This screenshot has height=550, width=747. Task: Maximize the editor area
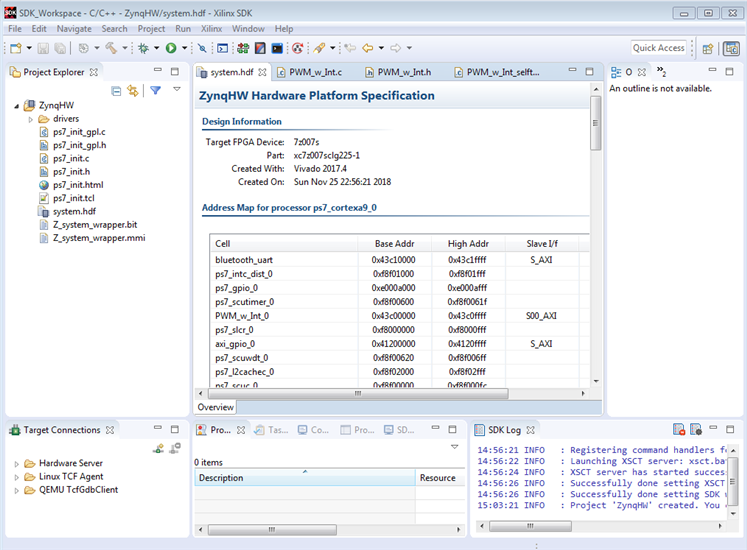point(589,71)
